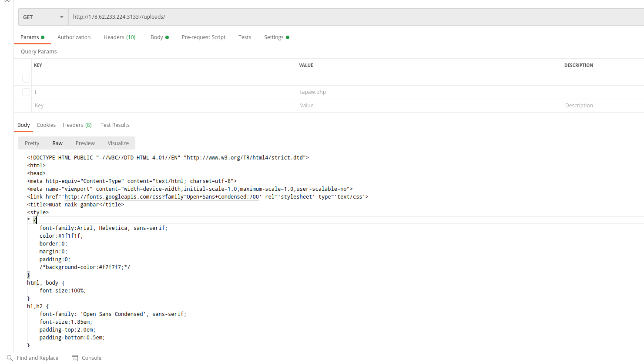Click the new 'Key' placeholder field

coord(164,106)
